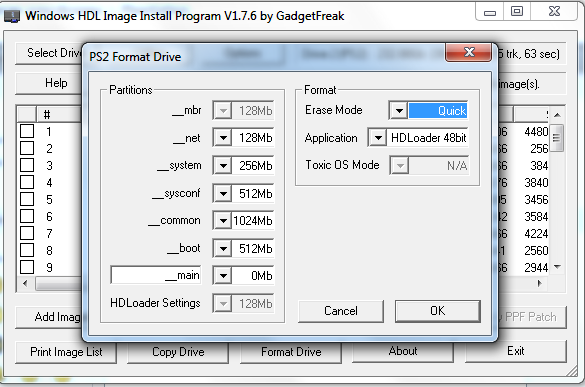Click the HDL Image Install program title icon

pyautogui.click(x=12, y=16)
